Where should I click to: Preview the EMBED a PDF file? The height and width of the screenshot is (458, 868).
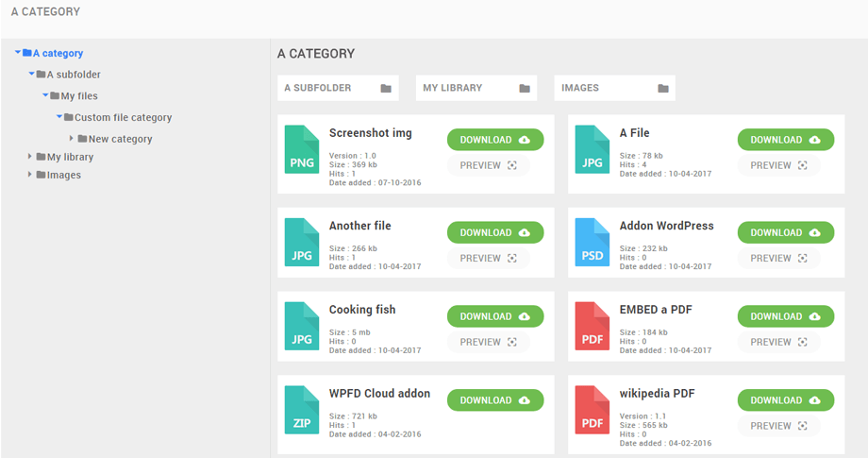pos(778,342)
